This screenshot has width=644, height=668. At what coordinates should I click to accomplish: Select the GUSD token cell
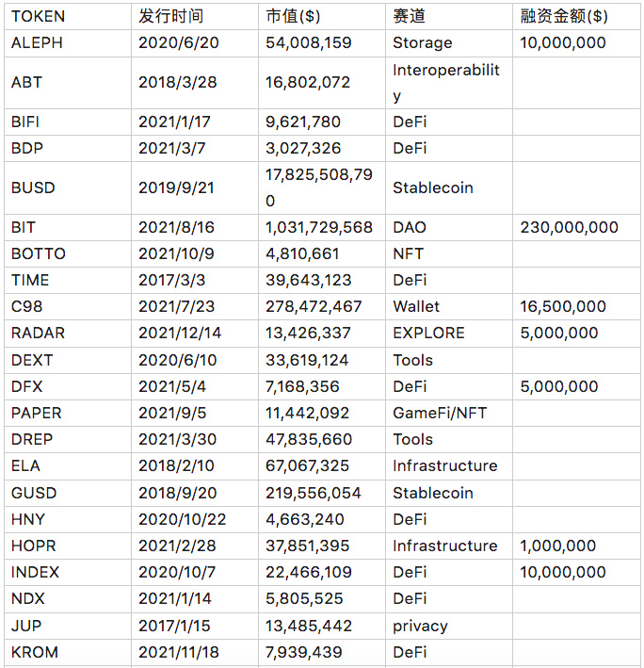[x=68, y=494]
